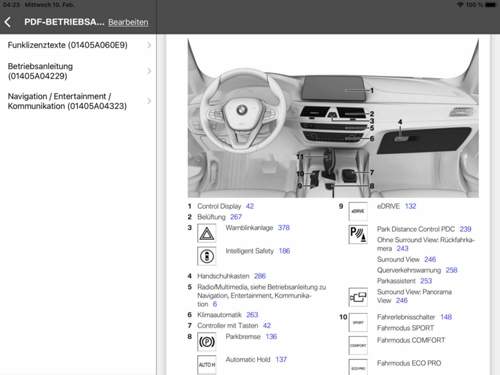
Task: Open page 6 link for Radio/Multimedia
Action: [x=215, y=304]
